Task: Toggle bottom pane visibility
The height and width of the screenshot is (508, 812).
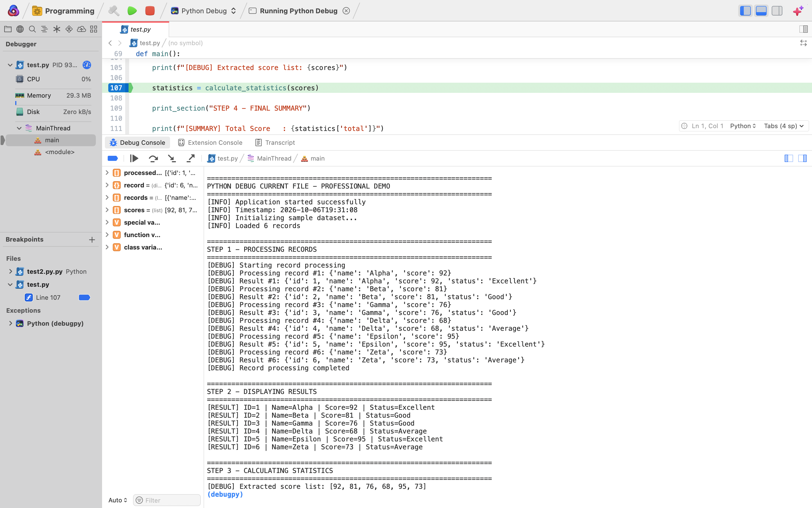Action: [761, 11]
